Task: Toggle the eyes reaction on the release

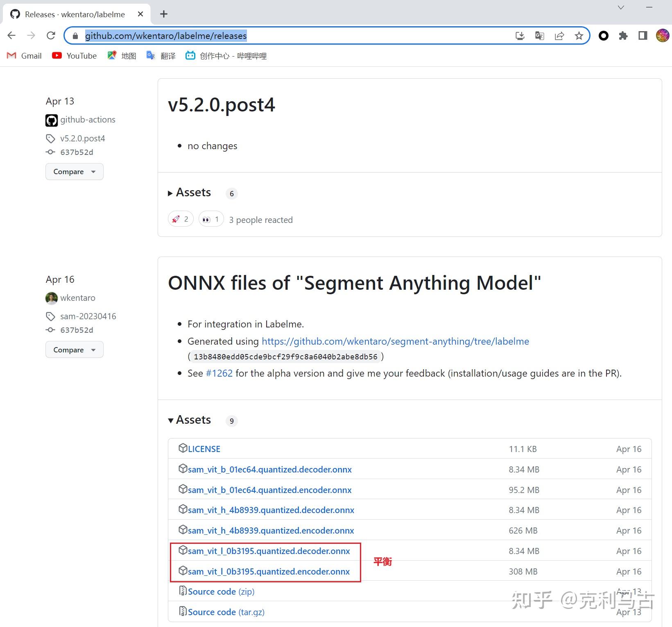Action: point(210,219)
